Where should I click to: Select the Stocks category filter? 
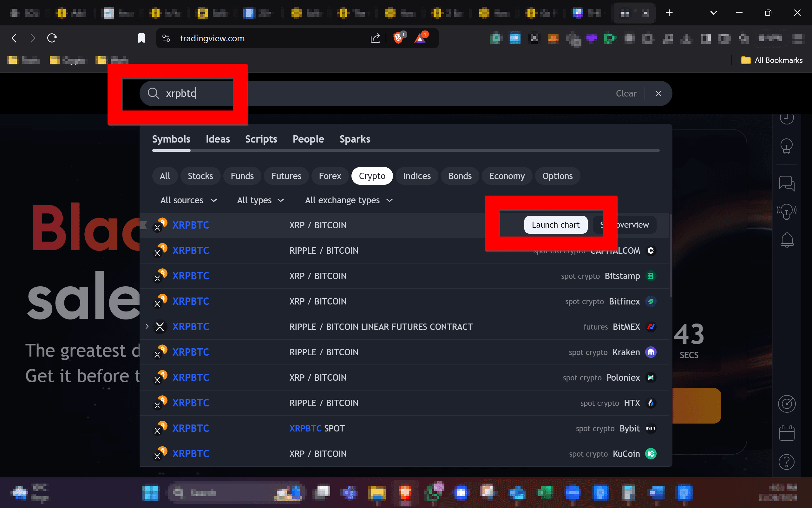pos(200,176)
